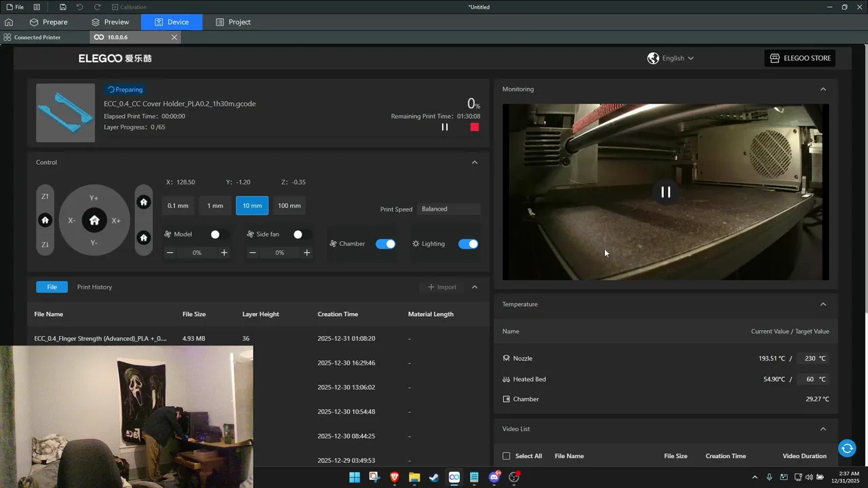Open Brave browser from the taskbar
Viewport: 868px width, 488px height.
[395, 477]
